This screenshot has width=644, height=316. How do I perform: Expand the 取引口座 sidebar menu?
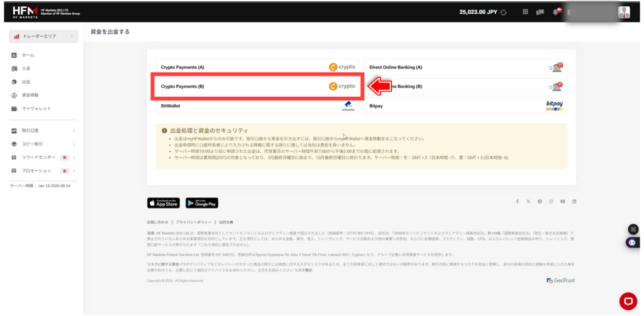coord(43,131)
